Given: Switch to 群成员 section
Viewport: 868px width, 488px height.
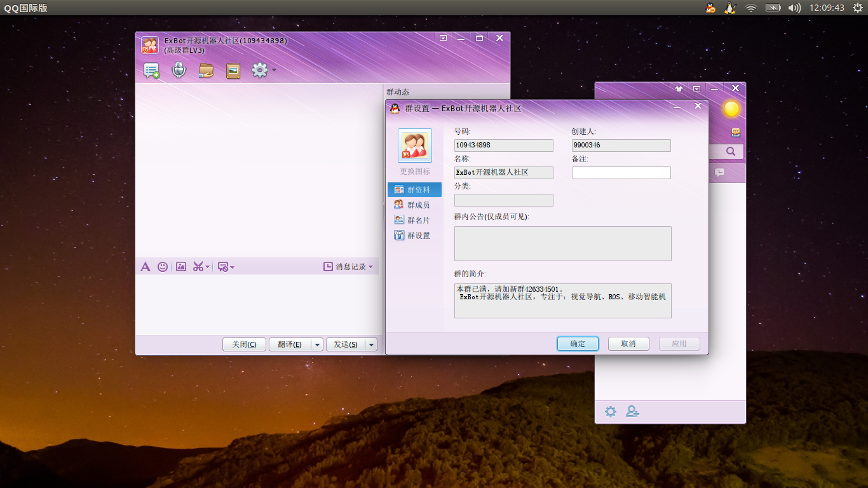Looking at the screenshot, I should click(x=414, y=205).
